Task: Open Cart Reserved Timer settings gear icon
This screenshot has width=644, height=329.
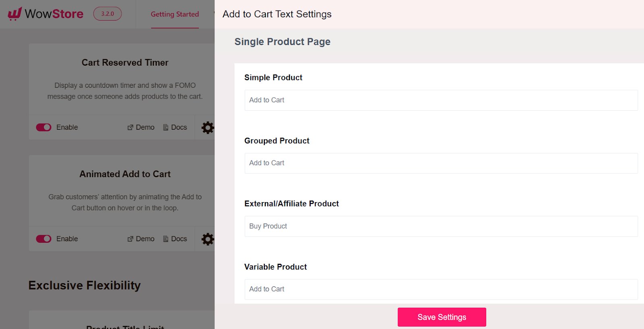Action: tap(207, 127)
